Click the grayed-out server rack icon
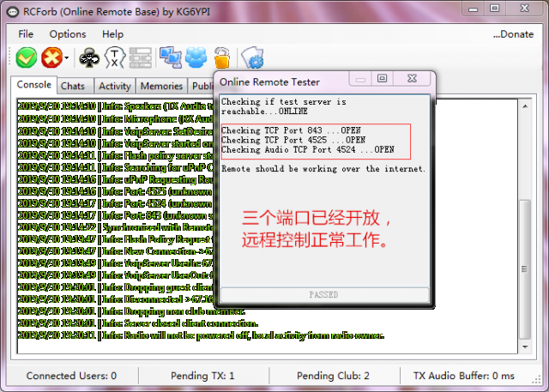Viewport: 549px width, 392px height. tap(141, 57)
